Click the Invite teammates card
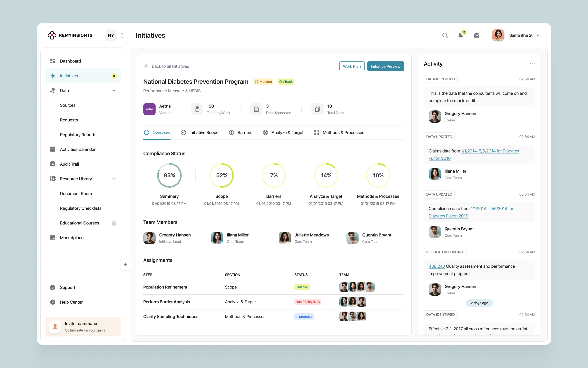The image size is (588, 368). tap(83, 327)
